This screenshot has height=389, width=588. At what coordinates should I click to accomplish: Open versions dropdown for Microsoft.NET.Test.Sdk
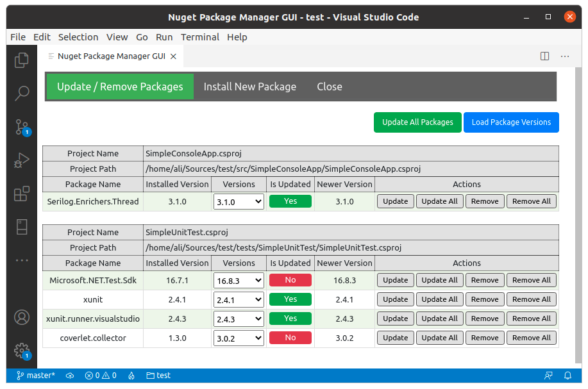[239, 280]
